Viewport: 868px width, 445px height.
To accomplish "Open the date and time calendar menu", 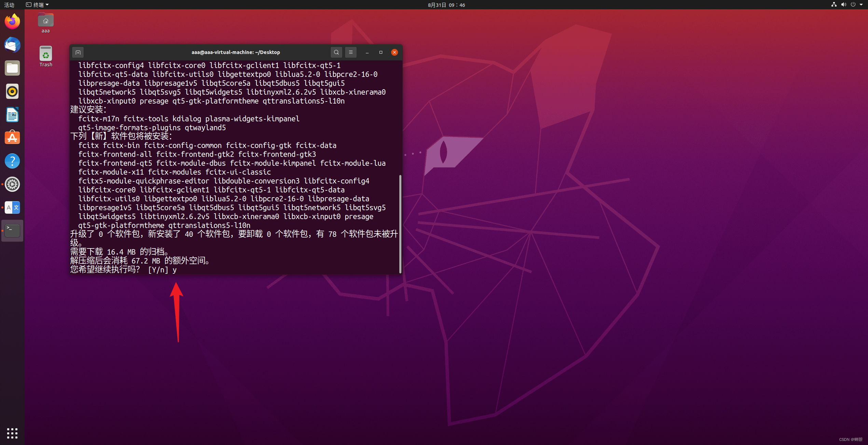I will tap(446, 5).
